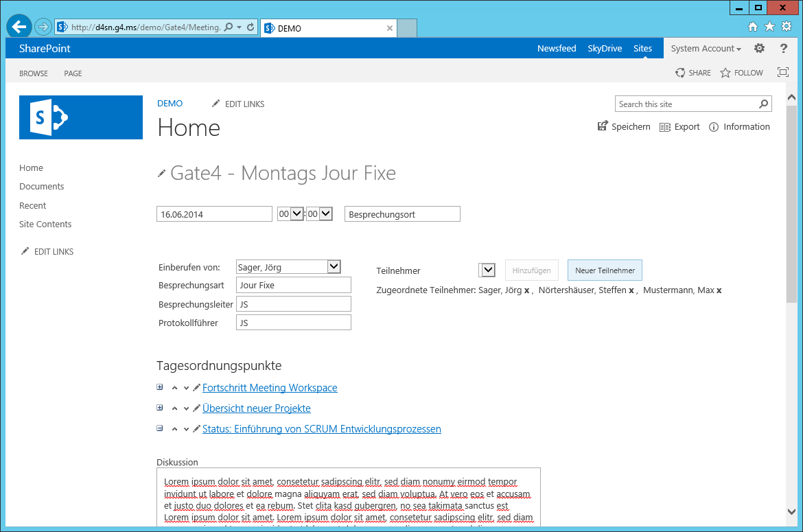Open the hours dropdown

pyautogui.click(x=296, y=213)
